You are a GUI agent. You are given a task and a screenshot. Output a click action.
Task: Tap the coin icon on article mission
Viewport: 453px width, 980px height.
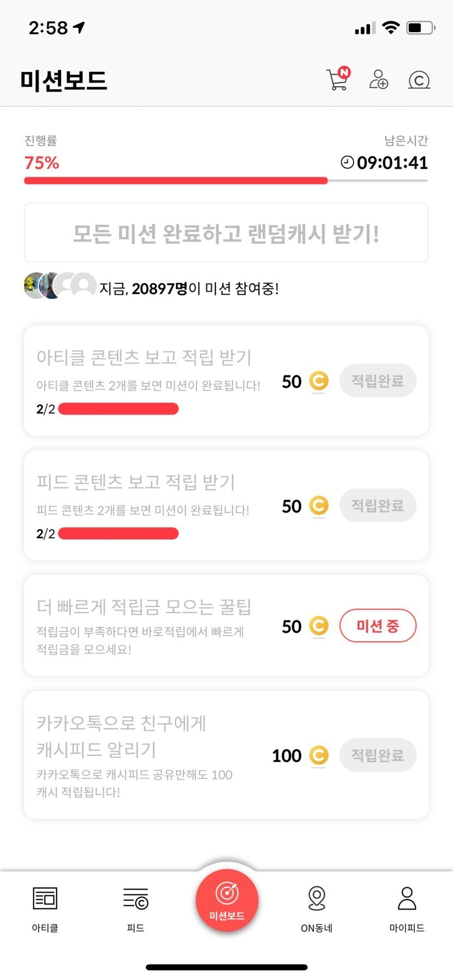click(x=319, y=381)
